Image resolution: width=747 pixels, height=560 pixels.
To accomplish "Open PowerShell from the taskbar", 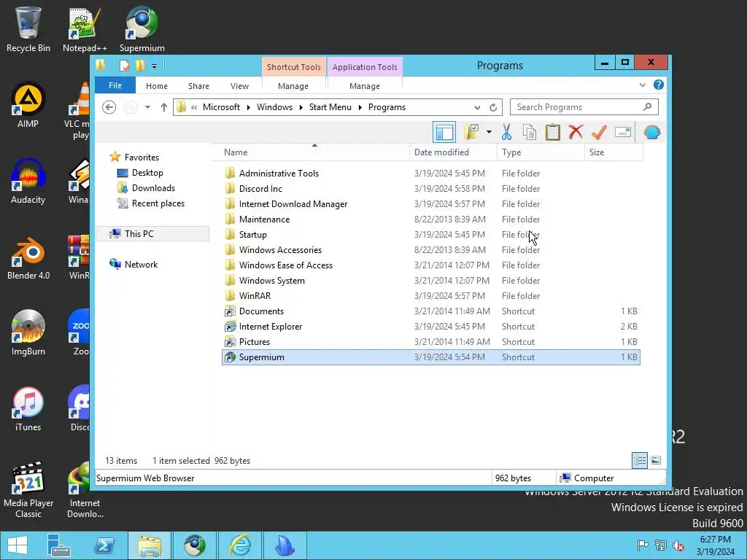I will 104,545.
